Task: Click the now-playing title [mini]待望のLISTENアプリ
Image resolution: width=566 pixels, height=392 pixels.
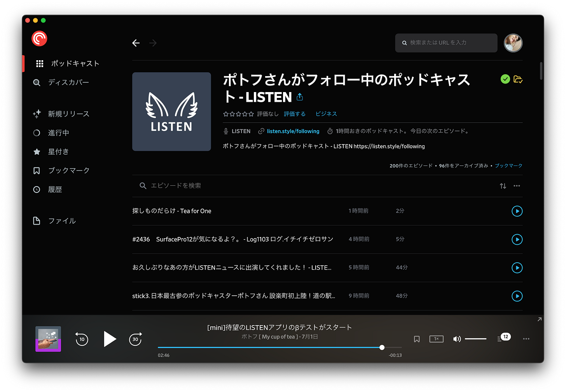Action: pos(280,328)
